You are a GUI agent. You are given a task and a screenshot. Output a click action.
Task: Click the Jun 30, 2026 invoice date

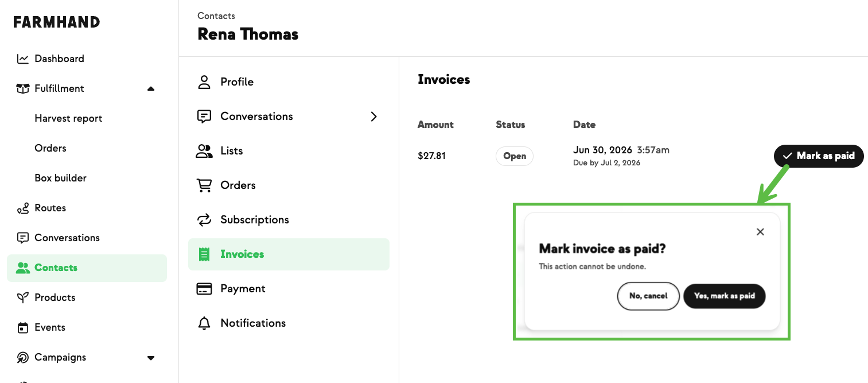602,150
